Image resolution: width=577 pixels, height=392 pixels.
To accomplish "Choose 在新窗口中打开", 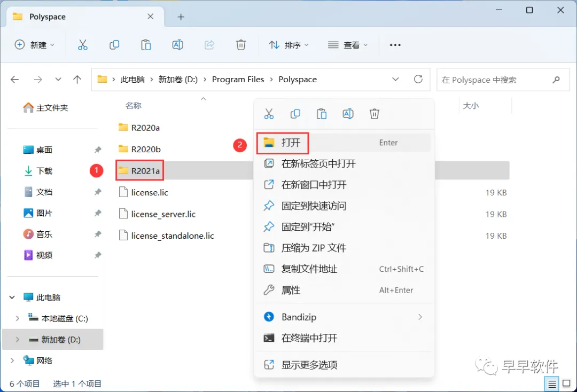I will (344, 185).
